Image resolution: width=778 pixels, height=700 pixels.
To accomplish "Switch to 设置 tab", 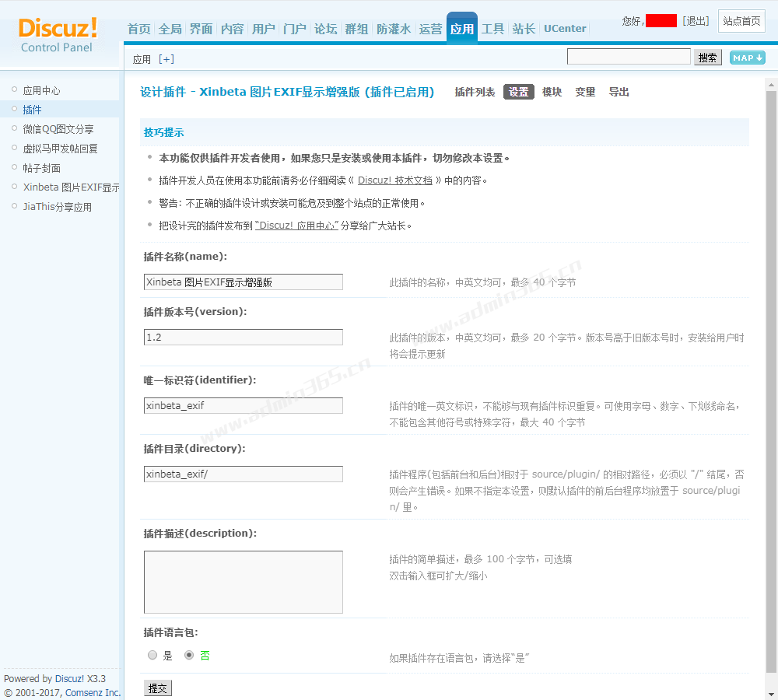I will pyautogui.click(x=518, y=92).
